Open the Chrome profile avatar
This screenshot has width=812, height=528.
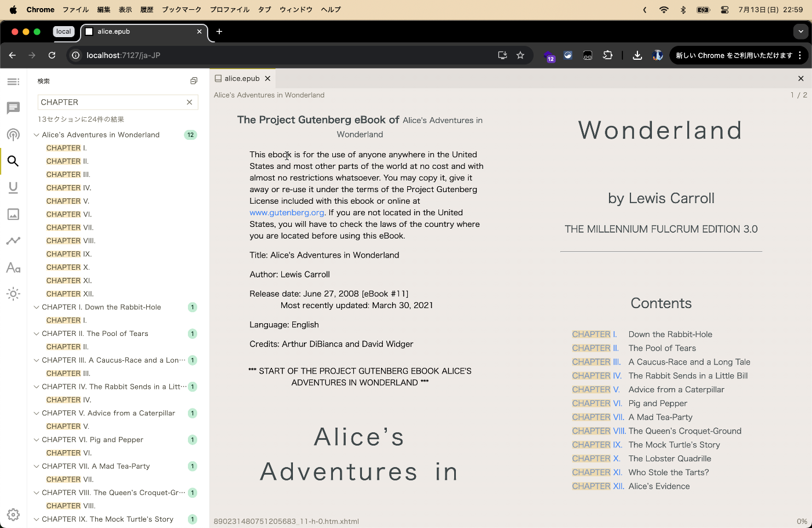(x=657, y=55)
